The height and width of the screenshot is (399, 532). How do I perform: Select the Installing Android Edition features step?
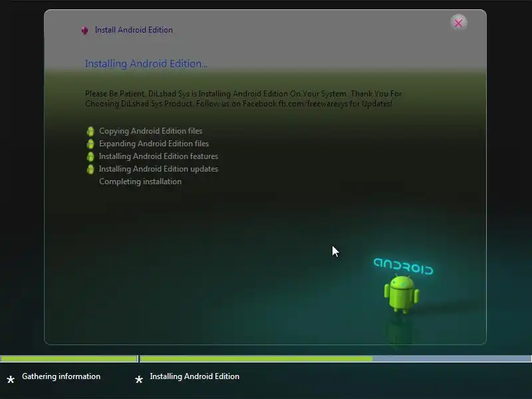158,156
